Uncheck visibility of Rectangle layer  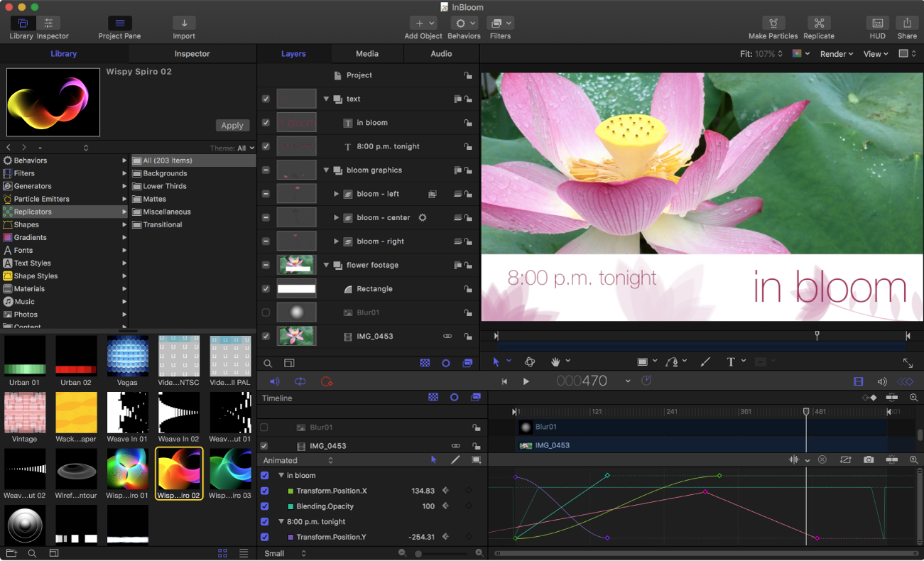pos(266,289)
